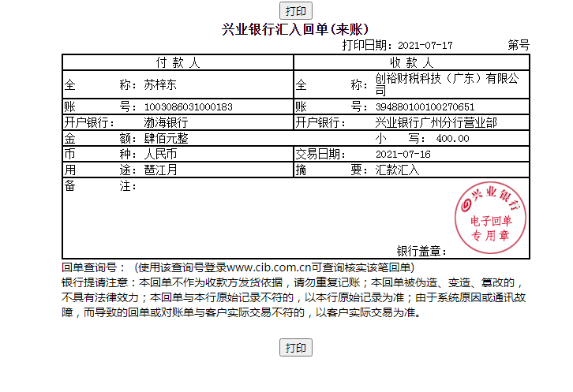Click the print date 2021-07-17
This screenshot has width=573, height=392.
(425, 46)
